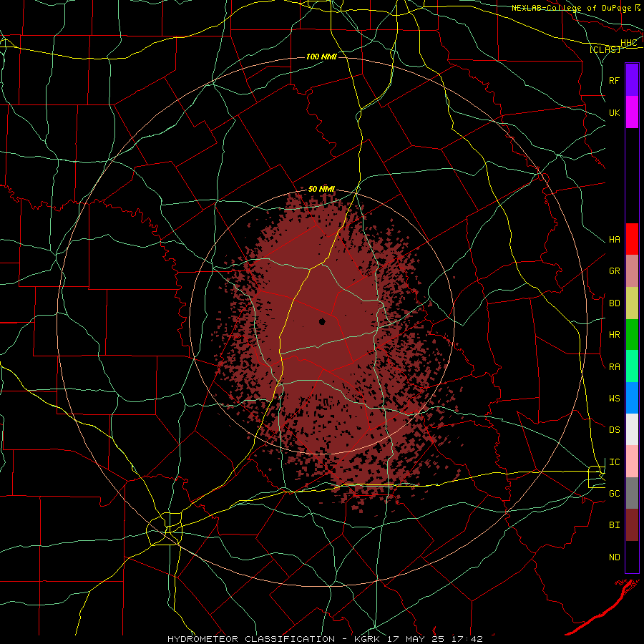Click the HYDROMETEOR CLASSIFICATION caption text
The width and height of the screenshot is (644, 644).
pyautogui.click(x=251, y=639)
